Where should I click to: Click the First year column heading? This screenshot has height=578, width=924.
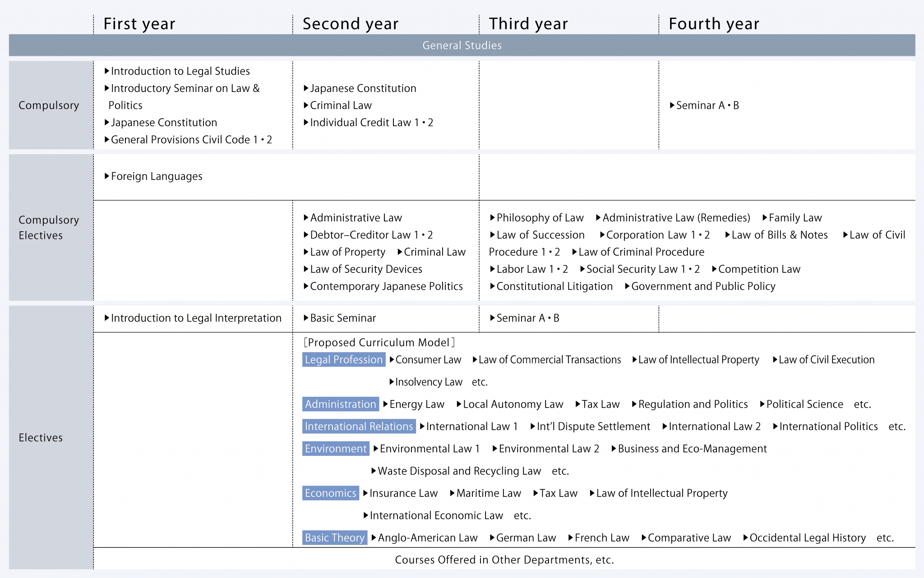[139, 24]
